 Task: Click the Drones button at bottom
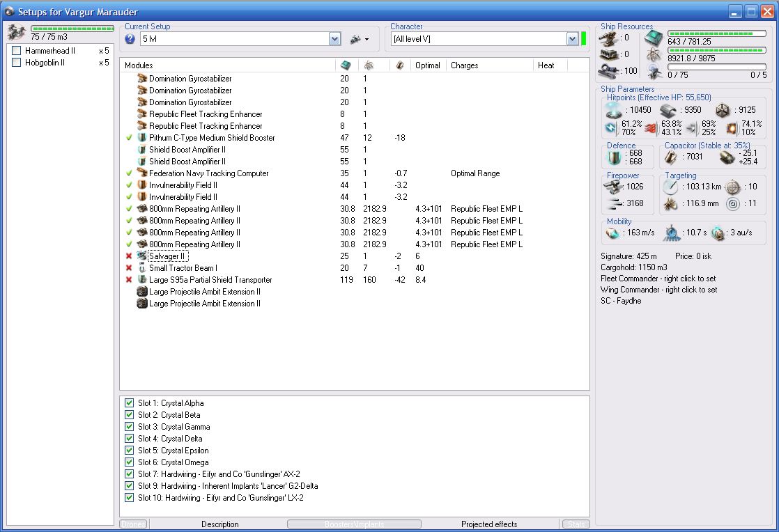(133, 524)
